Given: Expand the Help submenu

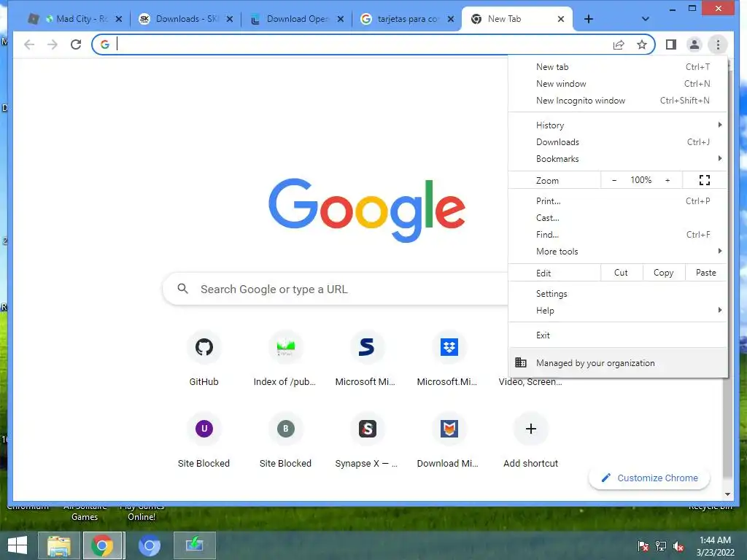Looking at the screenshot, I should click(x=617, y=311).
